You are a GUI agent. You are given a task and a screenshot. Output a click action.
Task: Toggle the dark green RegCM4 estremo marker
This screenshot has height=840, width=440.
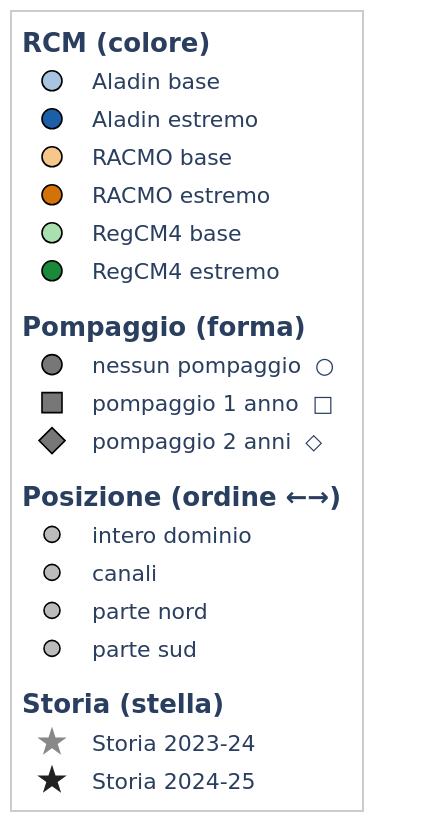point(52,271)
